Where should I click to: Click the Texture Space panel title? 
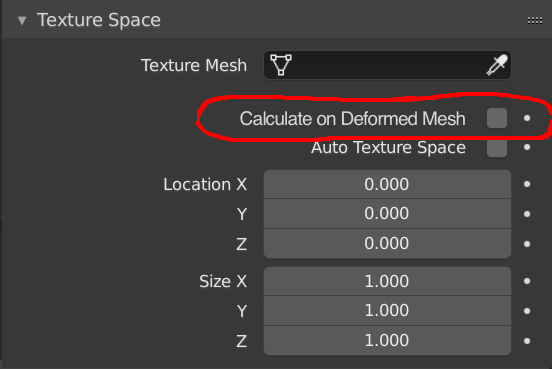tap(99, 20)
